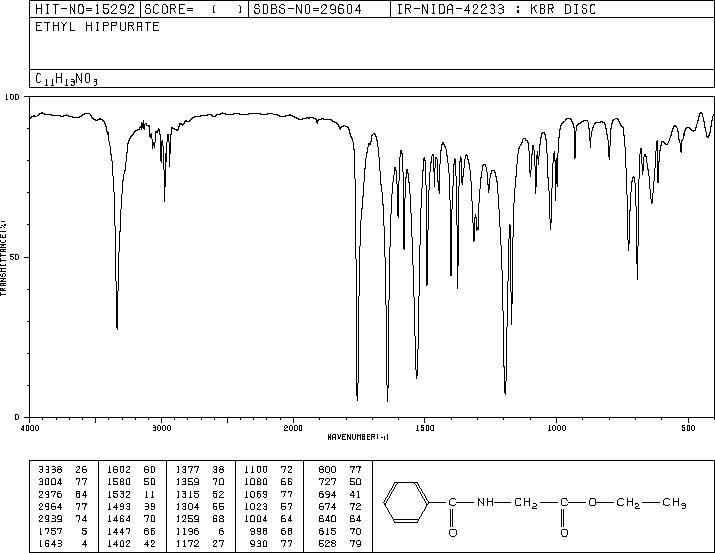Click the terminal CH3 group in the structure
The width and height of the screenshot is (715, 553).
coord(674,503)
